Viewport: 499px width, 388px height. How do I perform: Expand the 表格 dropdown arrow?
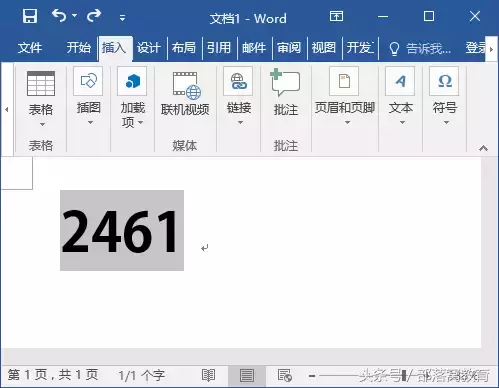(x=42, y=124)
